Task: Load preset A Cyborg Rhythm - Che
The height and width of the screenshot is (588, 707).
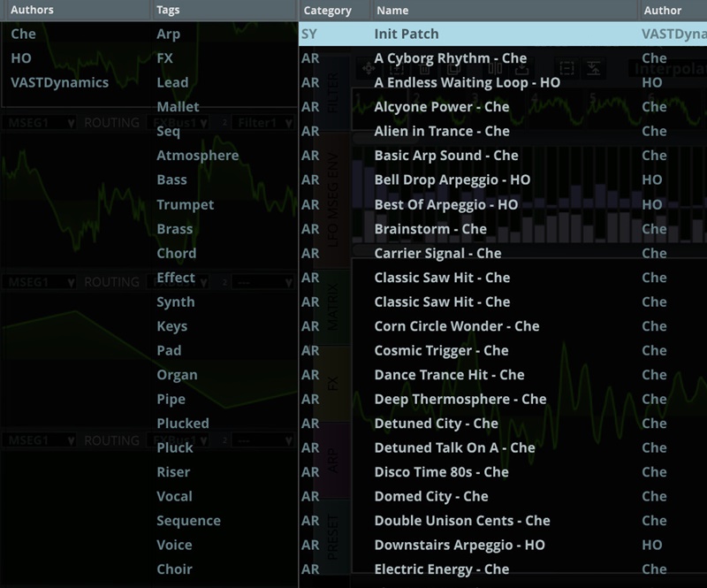Action: click(451, 58)
